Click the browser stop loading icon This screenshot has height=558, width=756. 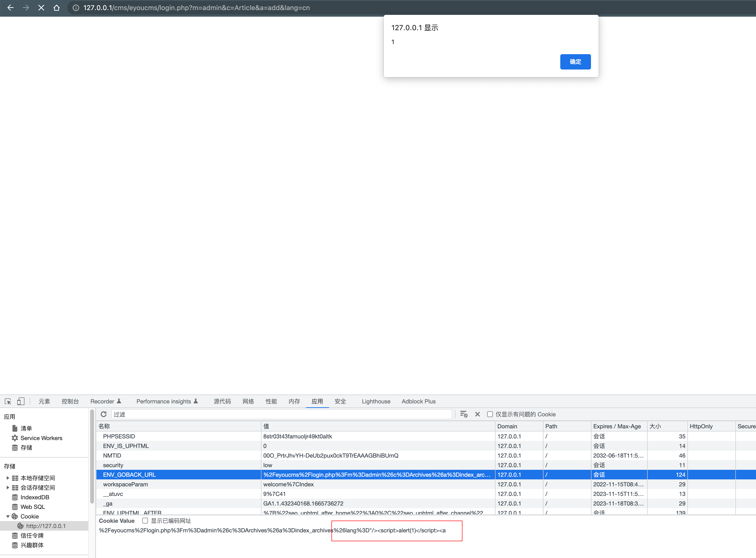coord(41,7)
